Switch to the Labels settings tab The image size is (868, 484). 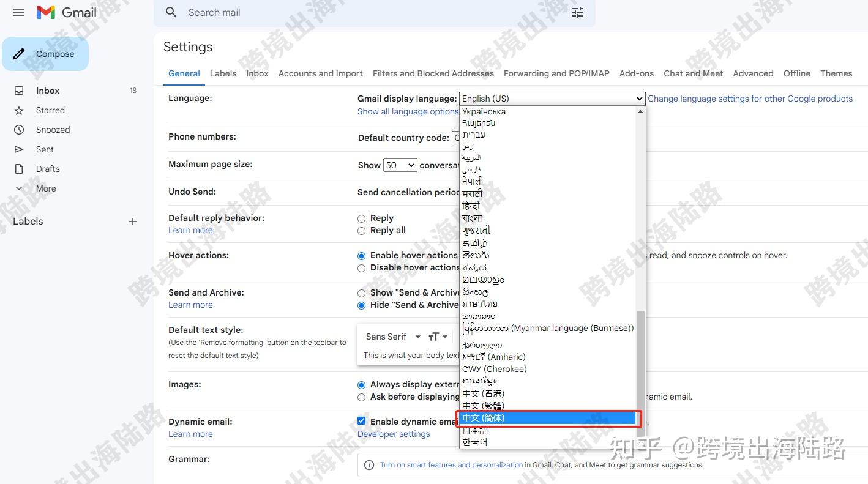click(223, 73)
